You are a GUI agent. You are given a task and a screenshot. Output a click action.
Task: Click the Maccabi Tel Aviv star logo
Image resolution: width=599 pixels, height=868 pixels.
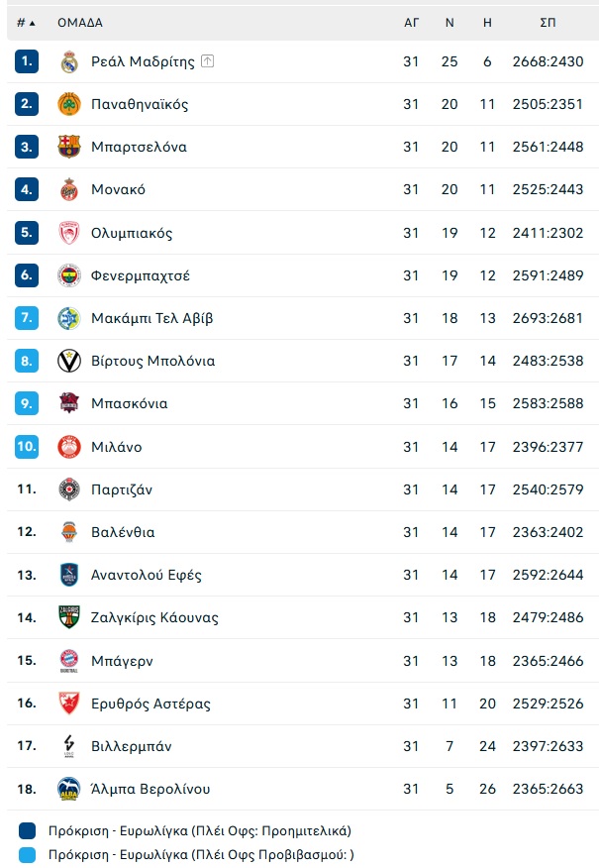pos(69,318)
